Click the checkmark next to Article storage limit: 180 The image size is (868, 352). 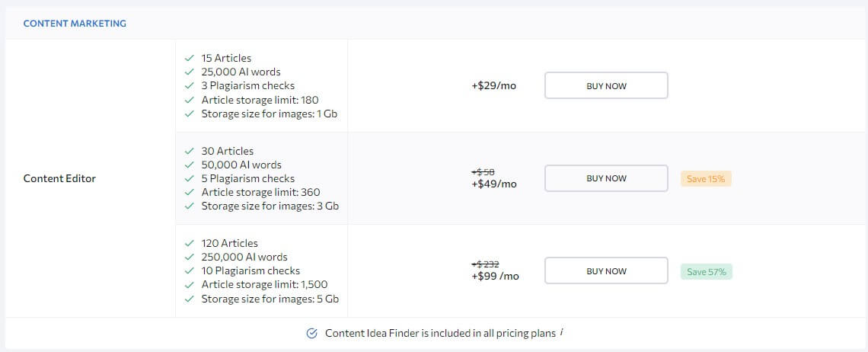pos(190,100)
